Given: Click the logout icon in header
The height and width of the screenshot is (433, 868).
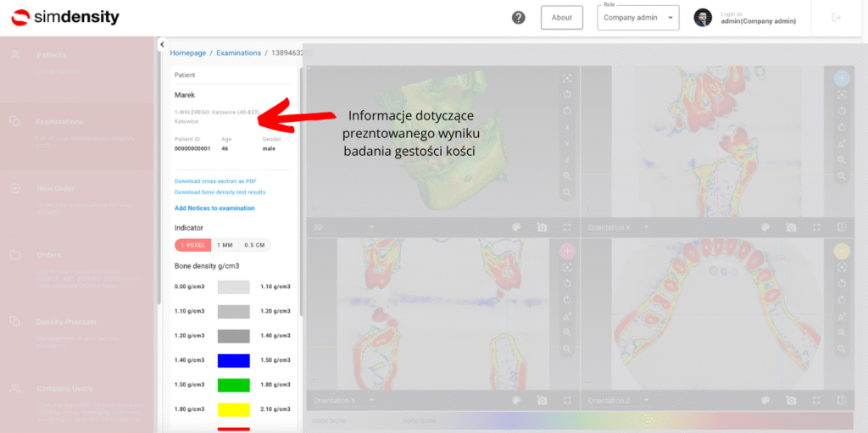Looking at the screenshot, I should point(837,18).
